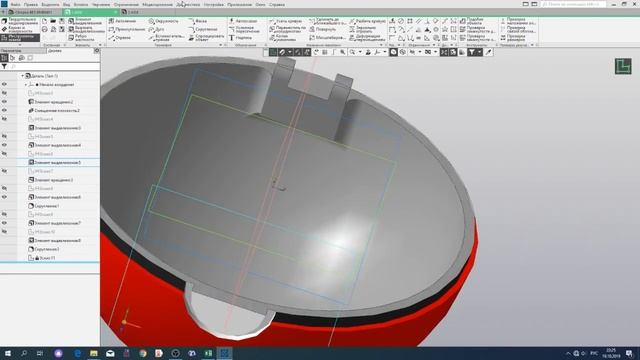This screenshot has height=360, width=640.
Task: Select the Усечь кривую trim tool
Action: pos(285,21)
